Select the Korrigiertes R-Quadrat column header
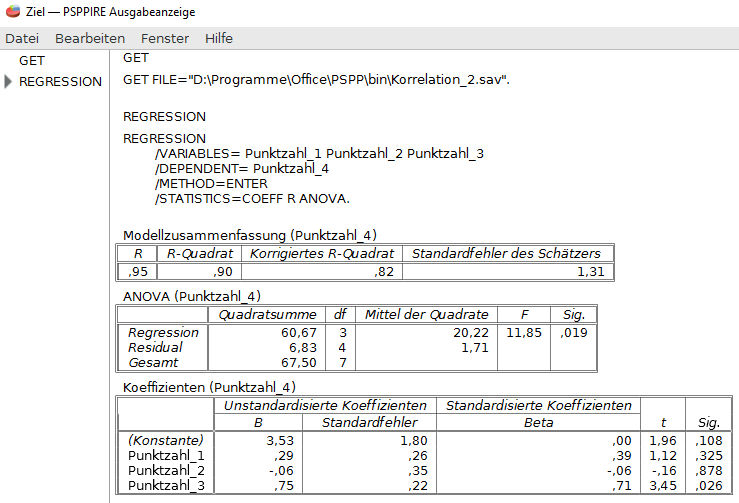 pyautogui.click(x=322, y=254)
